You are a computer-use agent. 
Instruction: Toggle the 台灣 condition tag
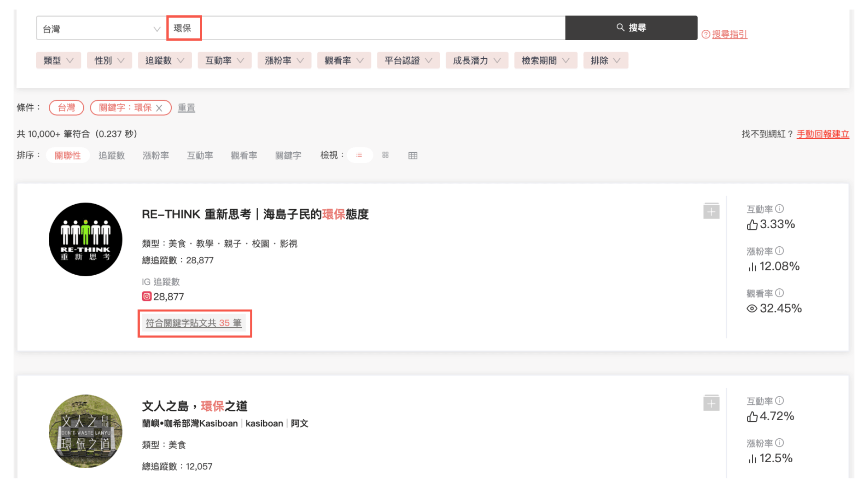click(66, 108)
